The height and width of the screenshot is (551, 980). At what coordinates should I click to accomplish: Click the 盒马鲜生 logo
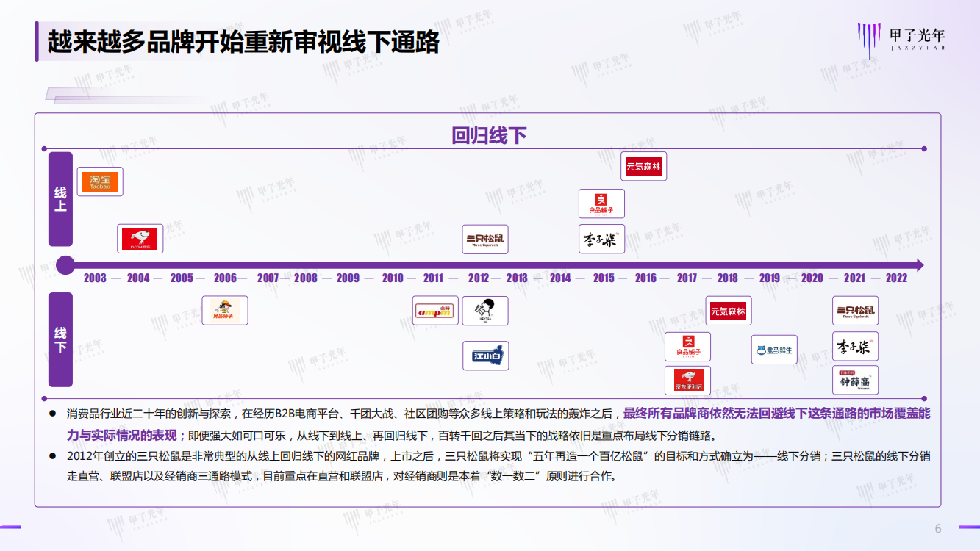(x=774, y=350)
